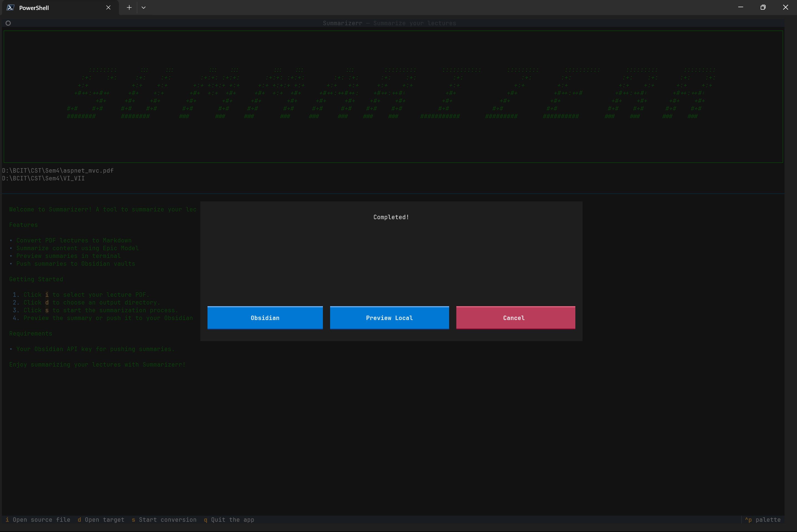Click 'q Quit the app' footer shortcut

click(229, 520)
